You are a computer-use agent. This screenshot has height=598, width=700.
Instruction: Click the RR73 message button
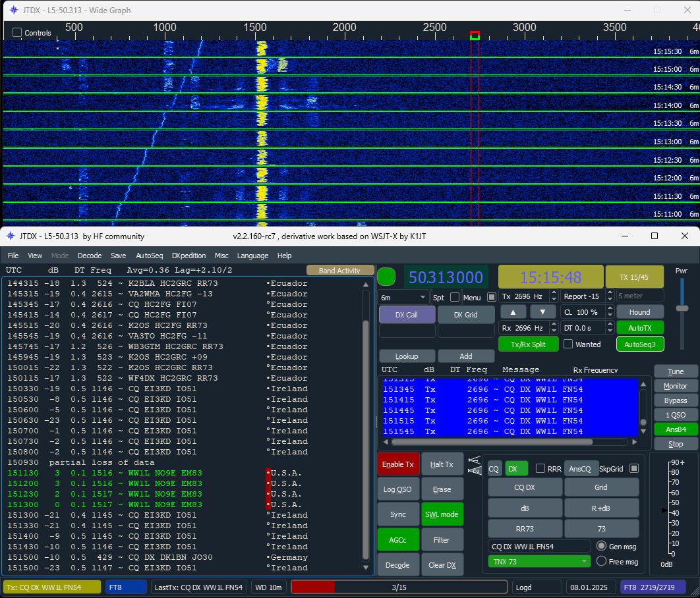click(x=525, y=529)
